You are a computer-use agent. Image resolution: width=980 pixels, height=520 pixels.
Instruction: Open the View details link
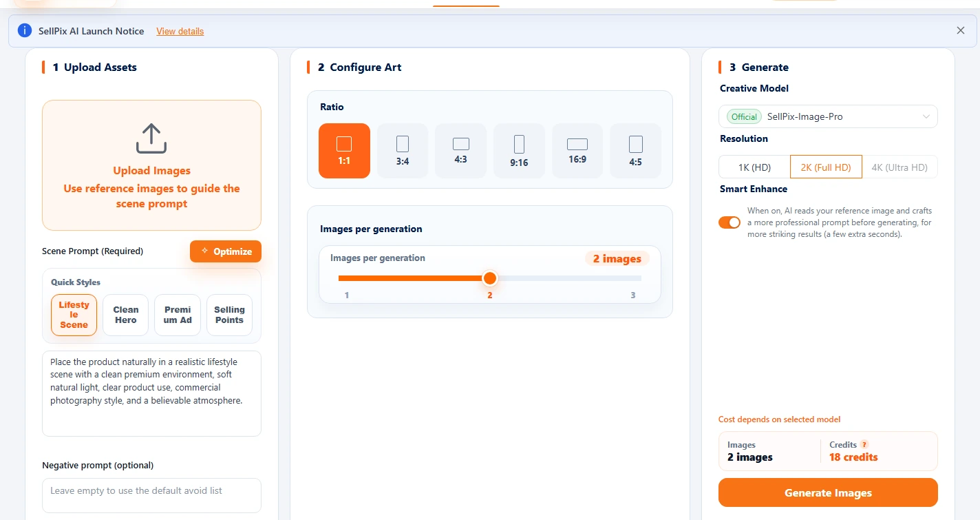[x=180, y=31]
